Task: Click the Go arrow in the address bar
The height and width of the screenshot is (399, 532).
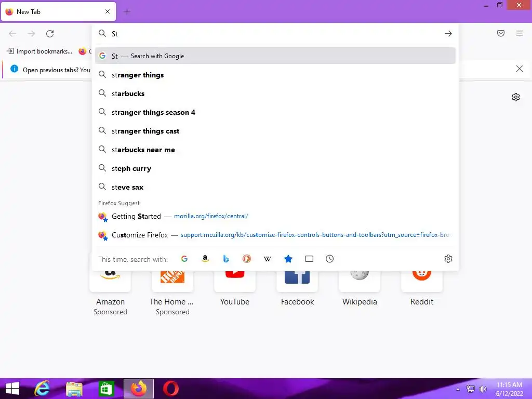Action: (x=448, y=34)
